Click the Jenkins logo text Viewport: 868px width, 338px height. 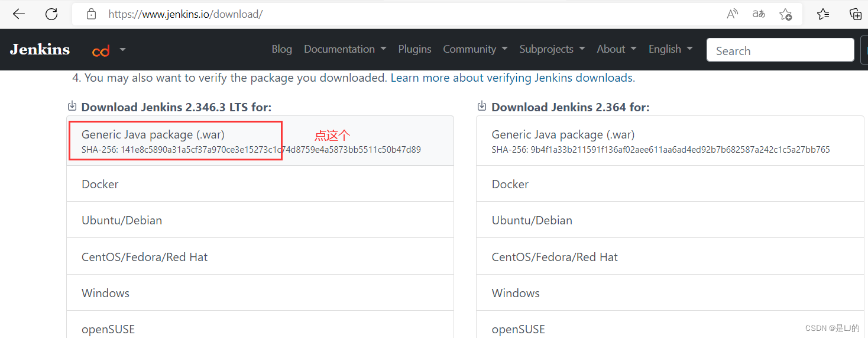click(x=40, y=49)
